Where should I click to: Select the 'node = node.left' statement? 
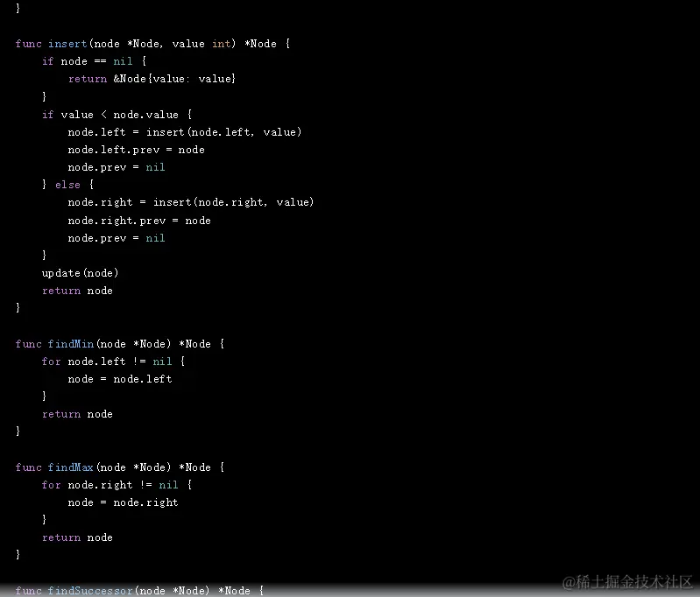120,379
